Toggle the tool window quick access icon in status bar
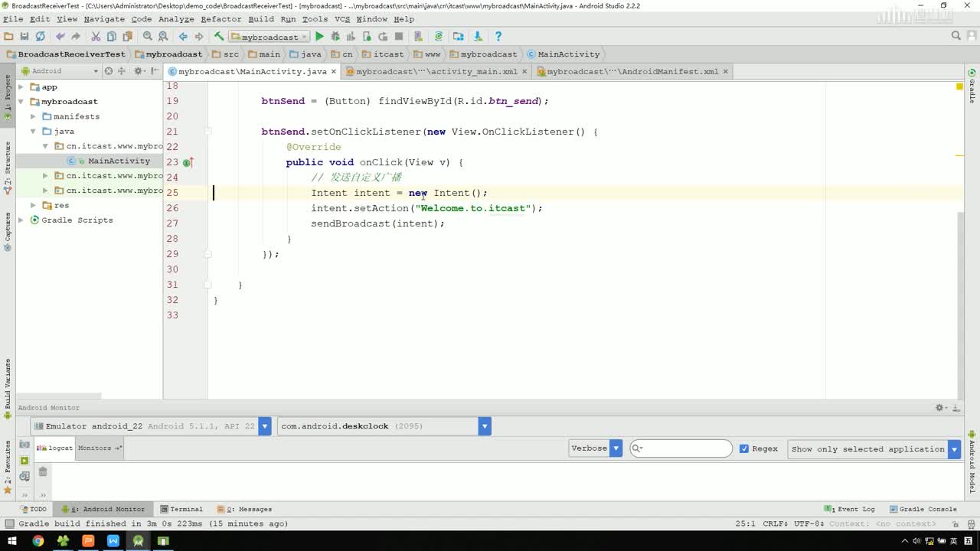The image size is (980, 551). pyautogui.click(x=8, y=524)
